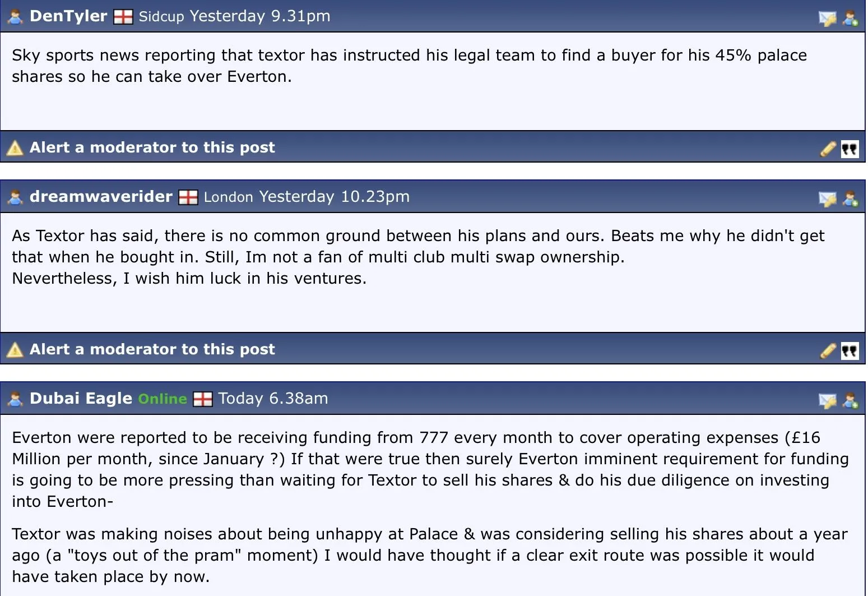
Task: Open Dubai Eagle's profile via username
Action: (81, 398)
